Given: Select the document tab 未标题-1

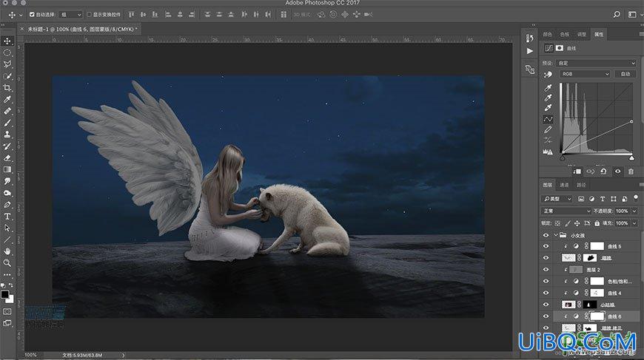Looking at the screenshot, I should pyautogui.click(x=81, y=29).
